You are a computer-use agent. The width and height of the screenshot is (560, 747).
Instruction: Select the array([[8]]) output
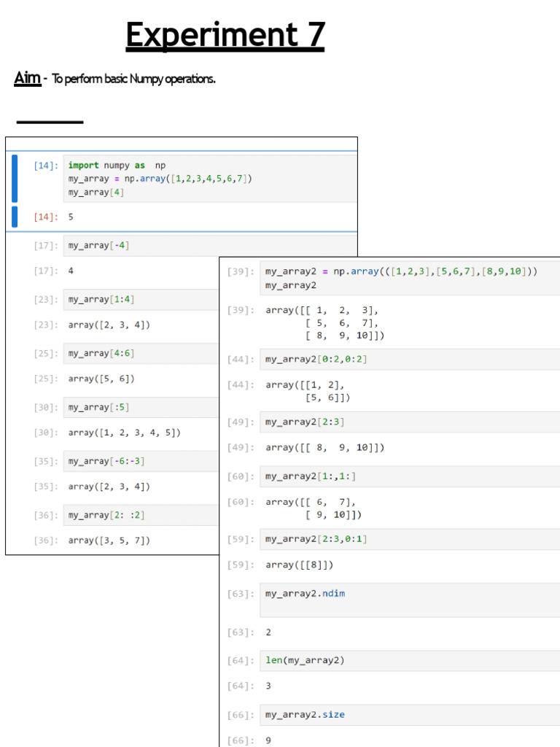[300, 565]
